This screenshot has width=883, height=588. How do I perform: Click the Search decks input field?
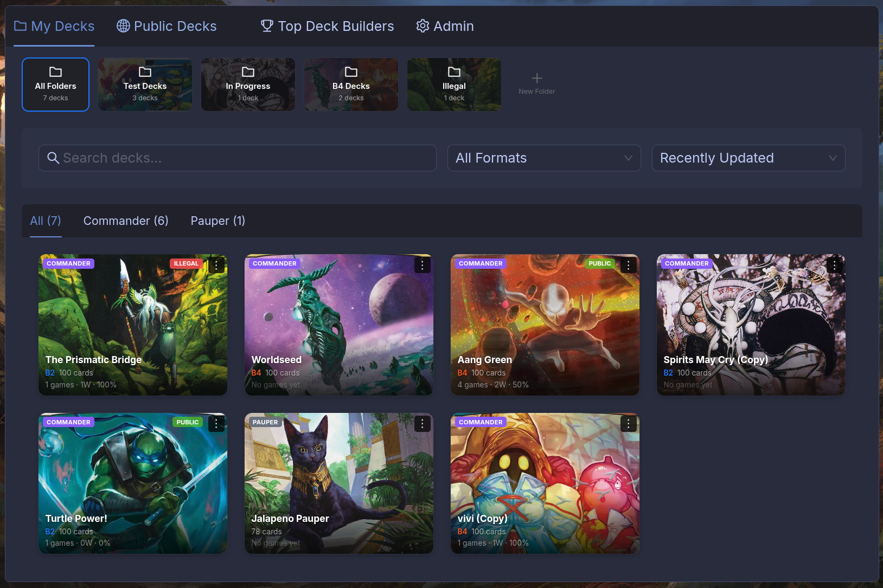pyautogui.click(x=237, y=158)
